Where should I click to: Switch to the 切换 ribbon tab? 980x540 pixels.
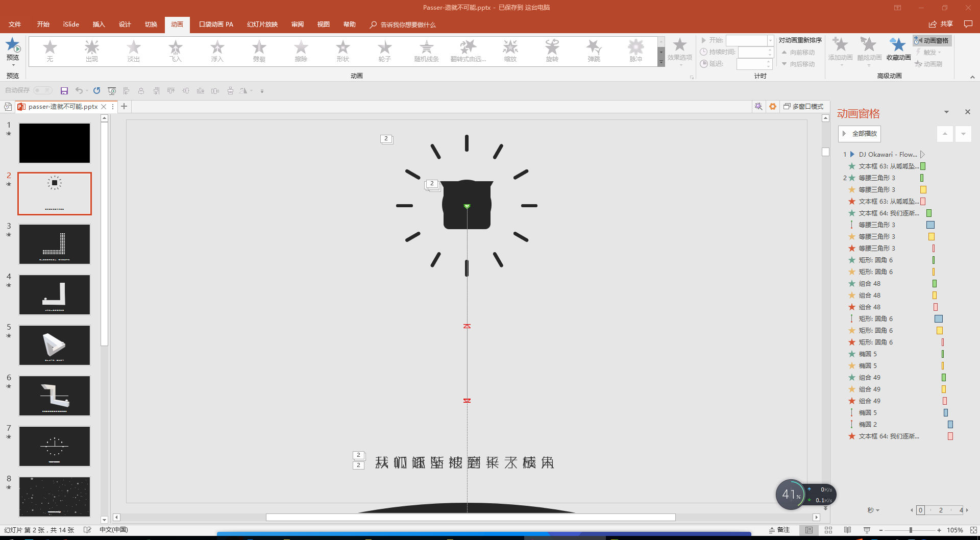151,24
